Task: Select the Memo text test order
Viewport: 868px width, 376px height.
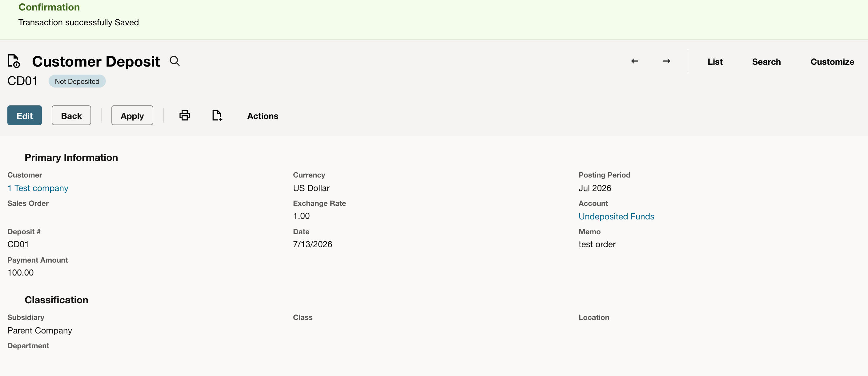Action: tap(597, 244)
